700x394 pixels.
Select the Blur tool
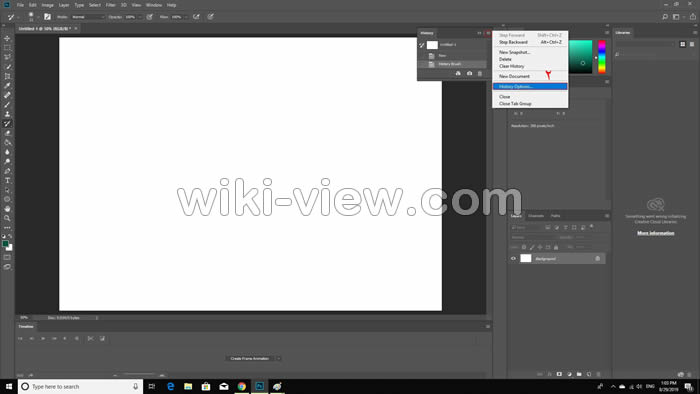tap(7, 152)
